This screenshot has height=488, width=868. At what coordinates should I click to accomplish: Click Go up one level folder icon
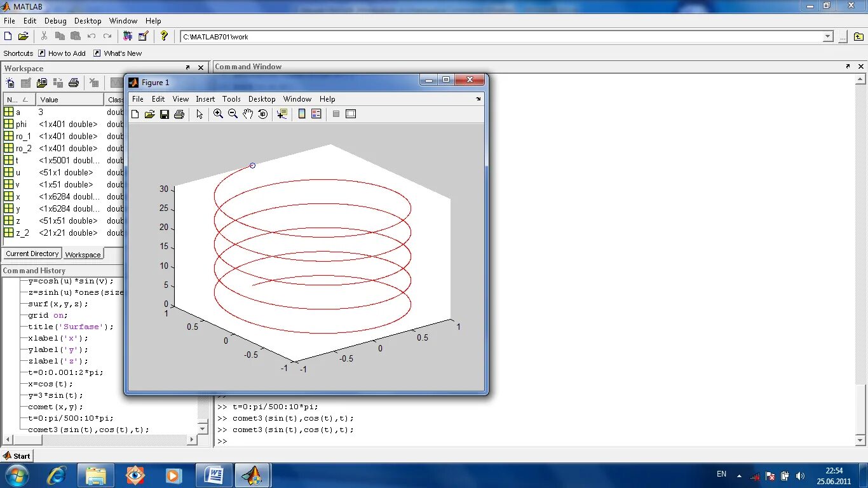tap(859, 37)
